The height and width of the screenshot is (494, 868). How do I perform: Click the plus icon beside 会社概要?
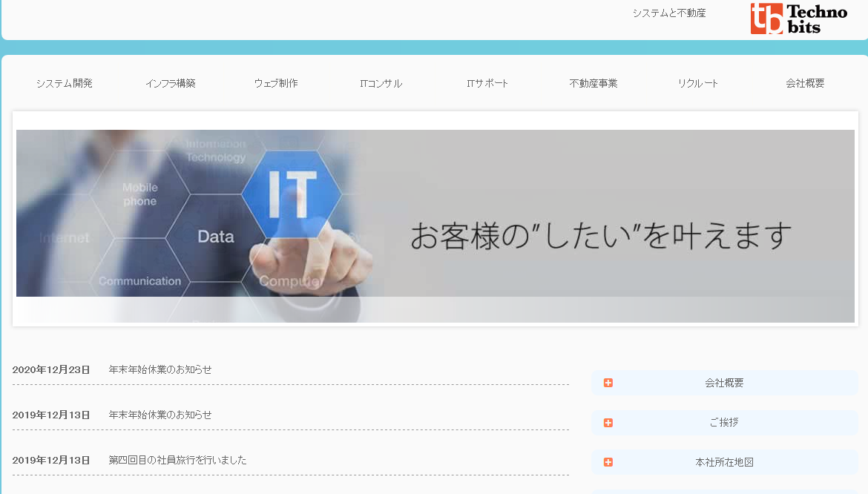point(608,383)
